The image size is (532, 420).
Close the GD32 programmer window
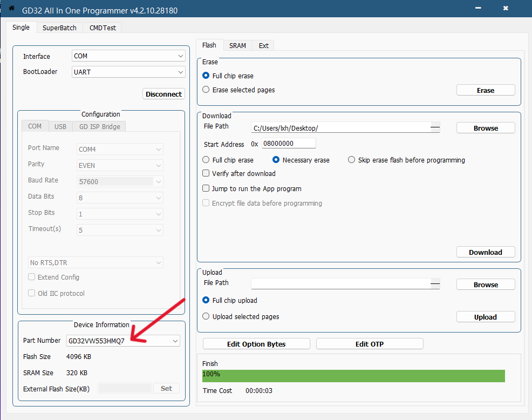[x=506, y=9]
